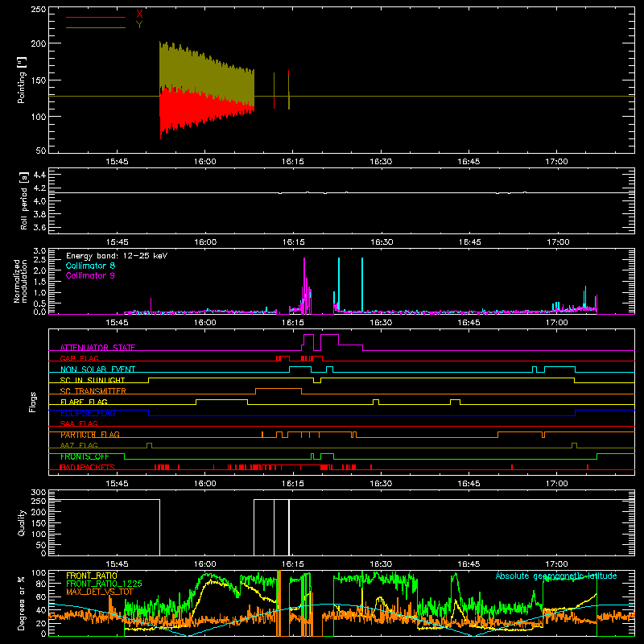The image size is (644, 644).
Task: Select the yellow FRONT_RATIO legend entry
Action: 92,576
